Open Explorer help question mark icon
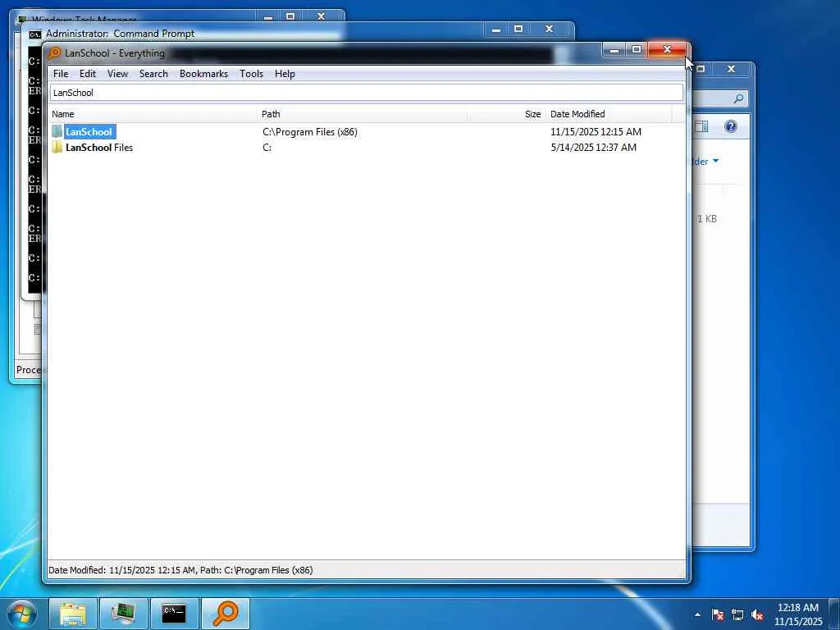The height and width of the screenshot is (630, 840). coord(731,126)
